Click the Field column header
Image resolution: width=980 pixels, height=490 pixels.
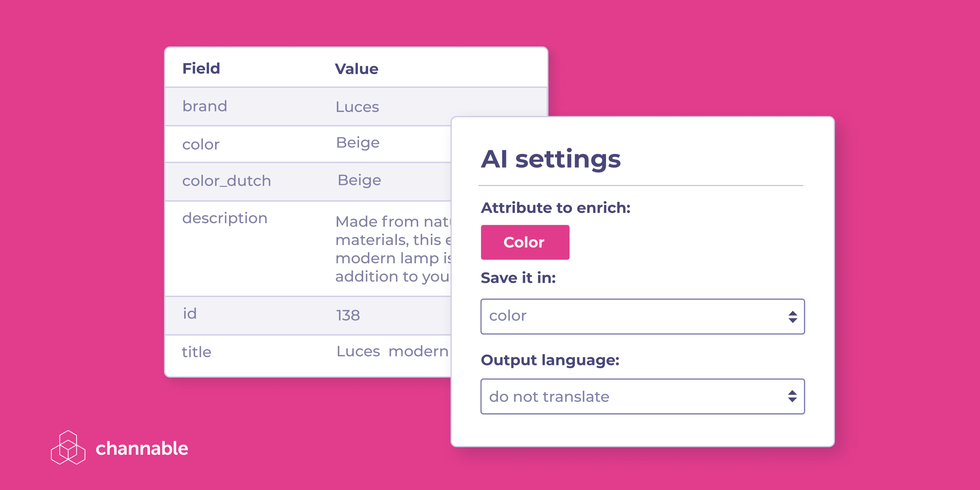pos(201,69)
